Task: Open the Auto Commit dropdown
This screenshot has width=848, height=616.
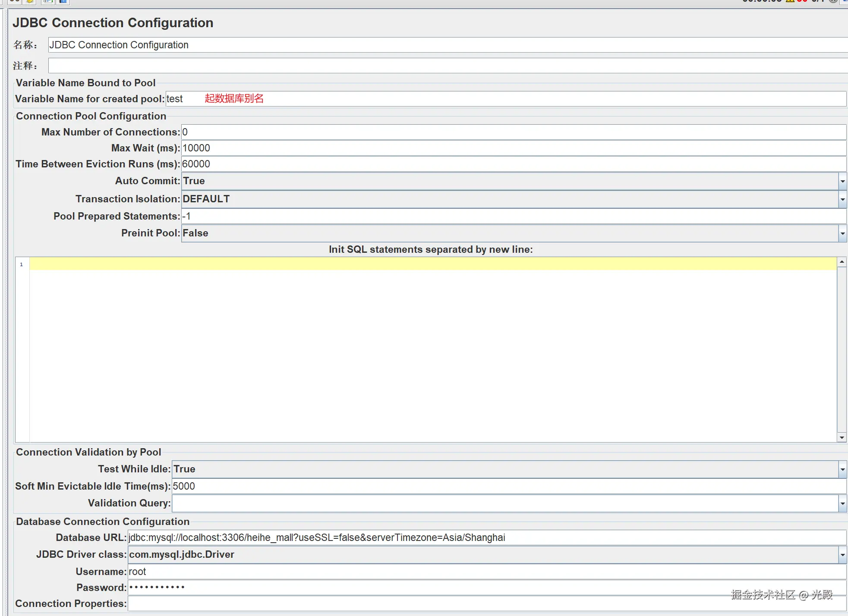Action: pyautogui.click(x=842, y=181)
